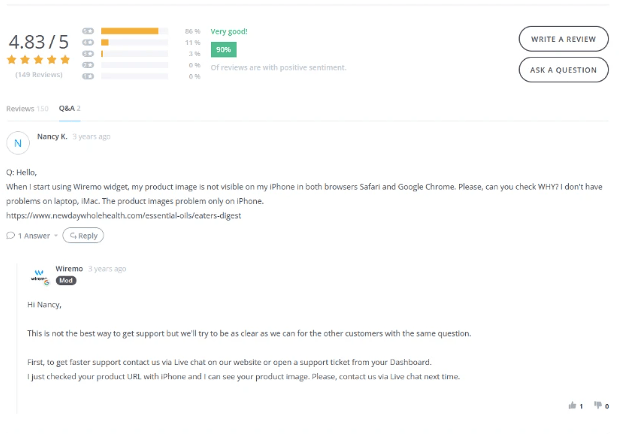
Task: Select the 4-star filter badge
Action: tap(88, 42)
